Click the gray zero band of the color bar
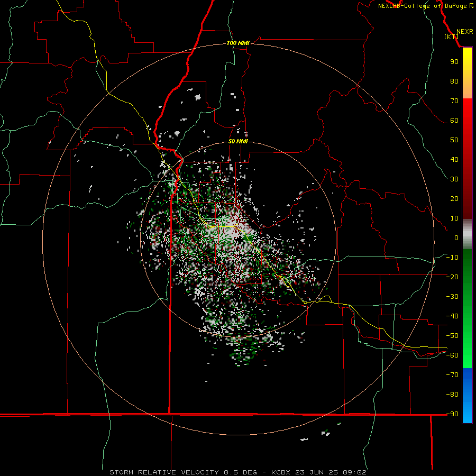Image resolution: width=476 pixels, height=476 pixels. (467, 234)
